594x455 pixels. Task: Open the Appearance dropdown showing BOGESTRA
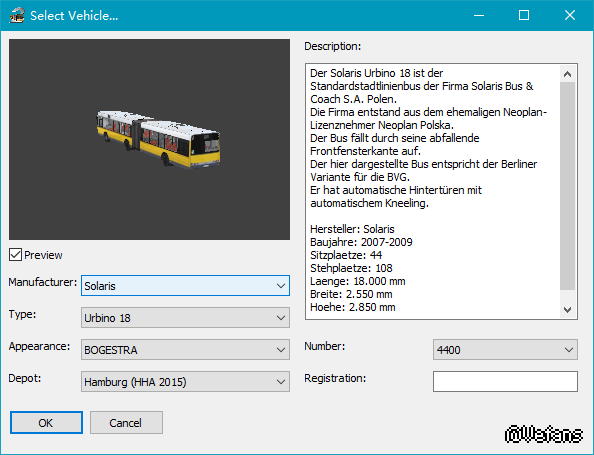point(185,349)
